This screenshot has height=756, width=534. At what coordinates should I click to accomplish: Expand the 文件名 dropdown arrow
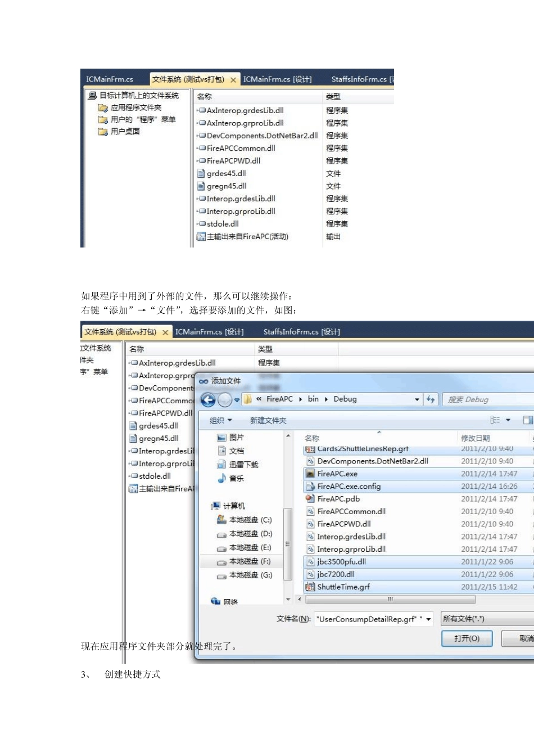coord(428,619)
